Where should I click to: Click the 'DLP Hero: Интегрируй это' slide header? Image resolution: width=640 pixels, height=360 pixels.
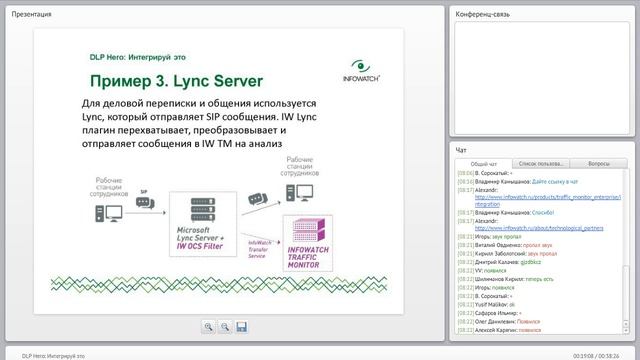(x=138, y=57)
